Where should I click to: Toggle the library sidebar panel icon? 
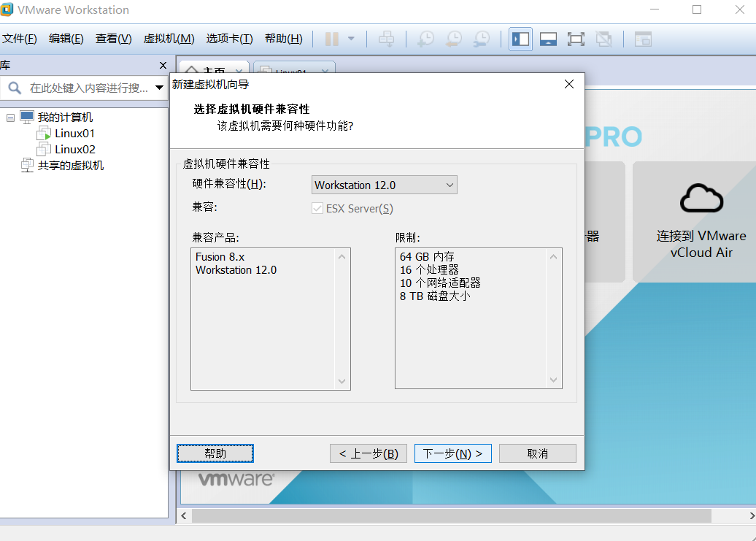(520, 39)
